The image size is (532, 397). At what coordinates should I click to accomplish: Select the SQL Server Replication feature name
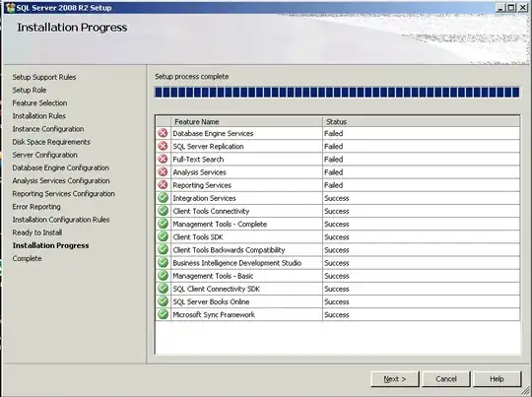[208, 146]
